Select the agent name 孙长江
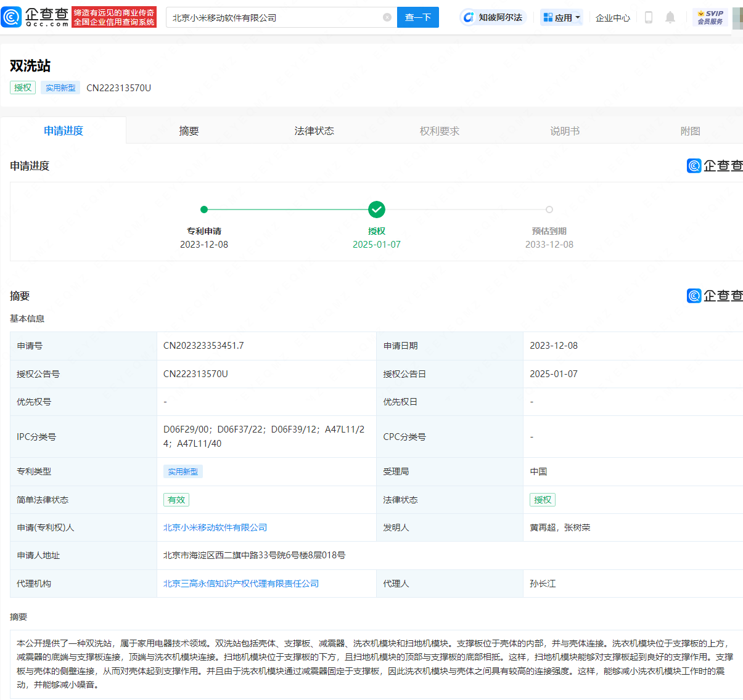This screenshot has width=743, height=700. [x=543, y=584]
